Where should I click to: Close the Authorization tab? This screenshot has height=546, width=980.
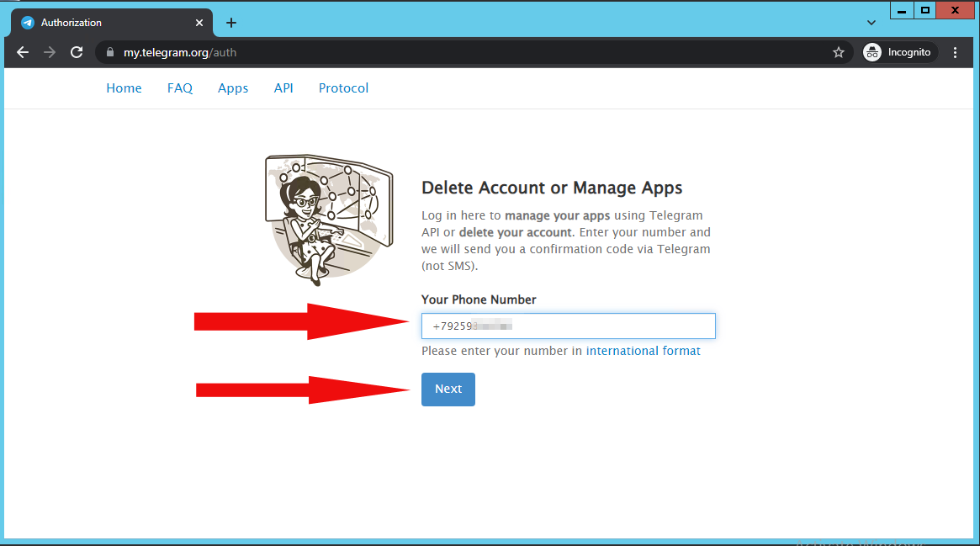pos(199,23)
